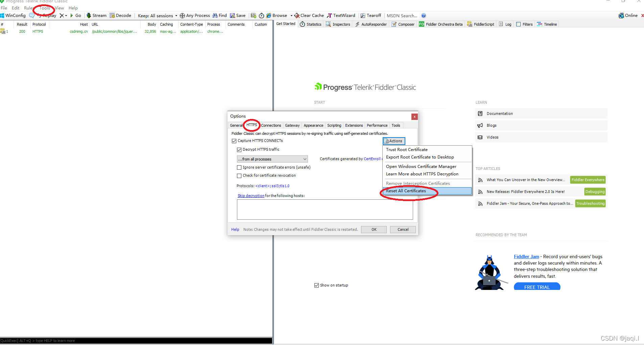Click the QuickExec command line box

[x=136, y=341]
